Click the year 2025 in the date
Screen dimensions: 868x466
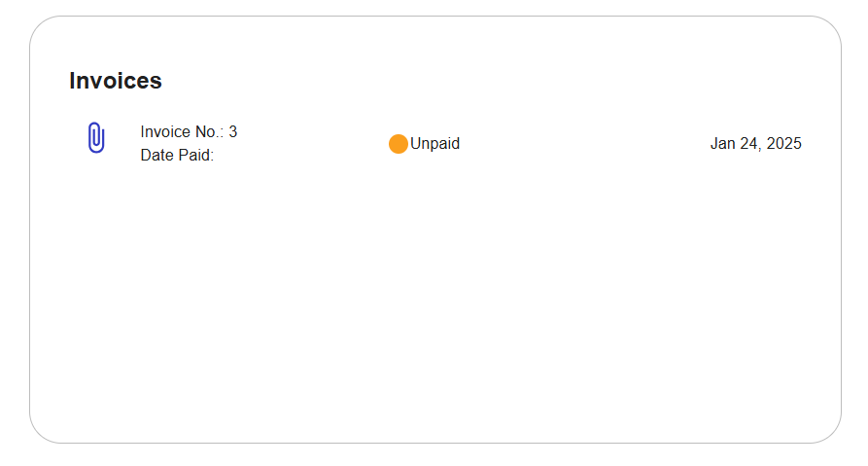click(x=783, y=144)
